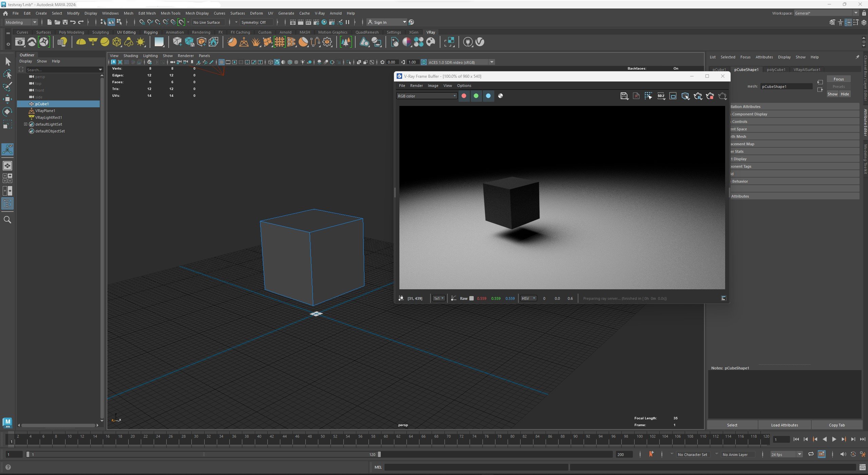
Task: Open the ACES 1.0 SDR-video dropdown
Action: [x=492, y=62]
